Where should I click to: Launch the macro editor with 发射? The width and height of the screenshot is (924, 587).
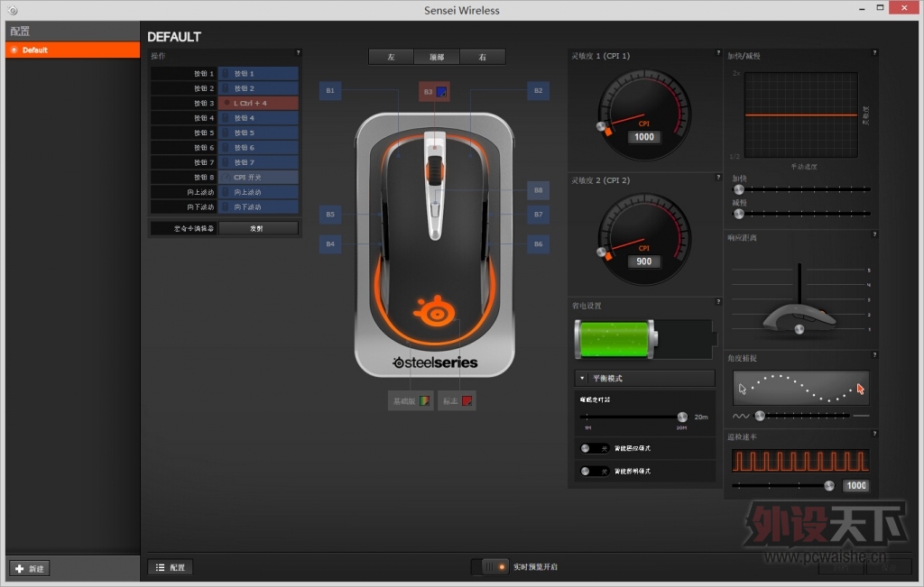click(258, 228)
